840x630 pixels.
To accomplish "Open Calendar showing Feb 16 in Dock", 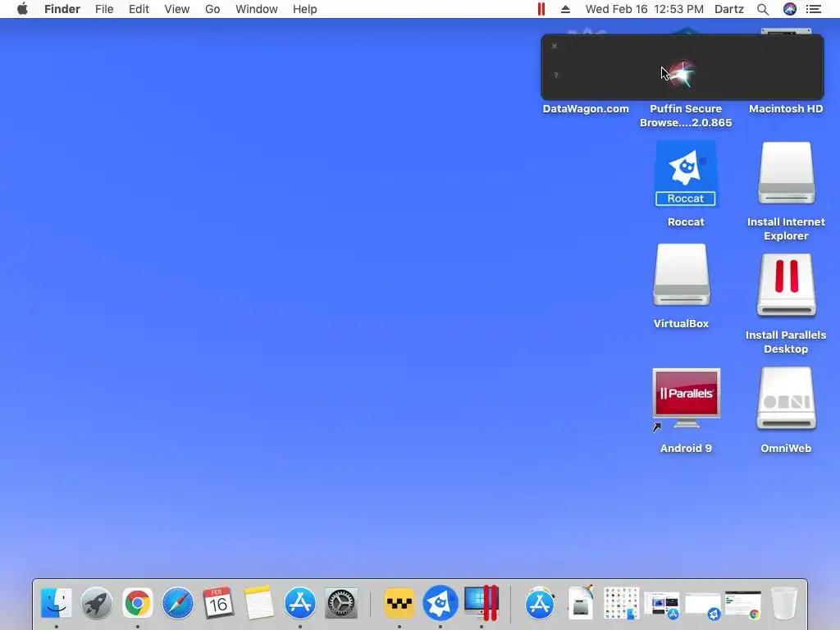I will click(218, 603).
